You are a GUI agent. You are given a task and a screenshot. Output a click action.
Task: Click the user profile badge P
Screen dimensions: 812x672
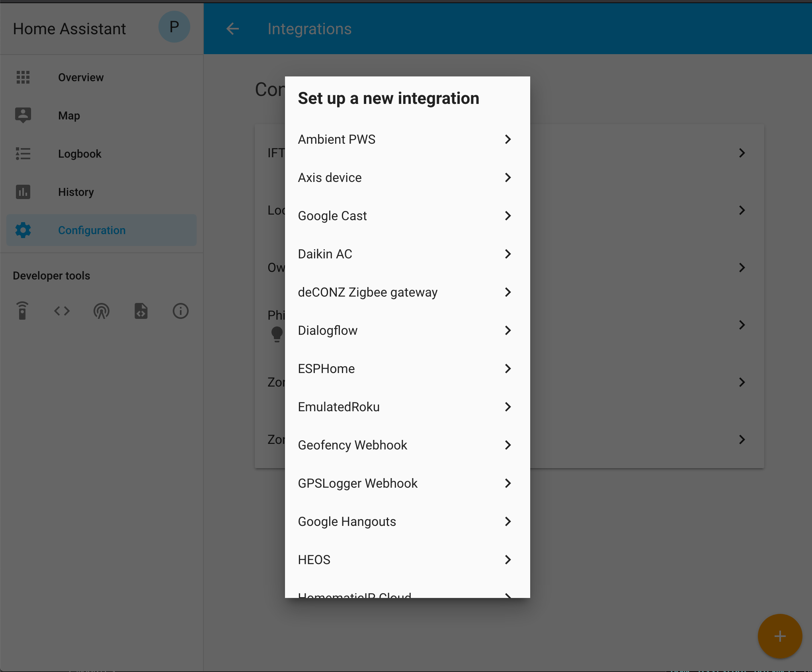coord(174,27)
